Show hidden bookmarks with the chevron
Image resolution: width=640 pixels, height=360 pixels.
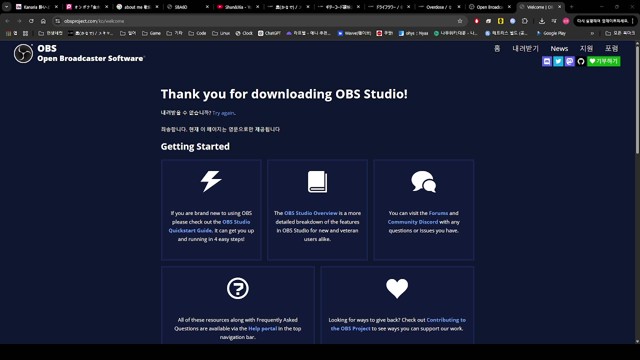(592, 33)
